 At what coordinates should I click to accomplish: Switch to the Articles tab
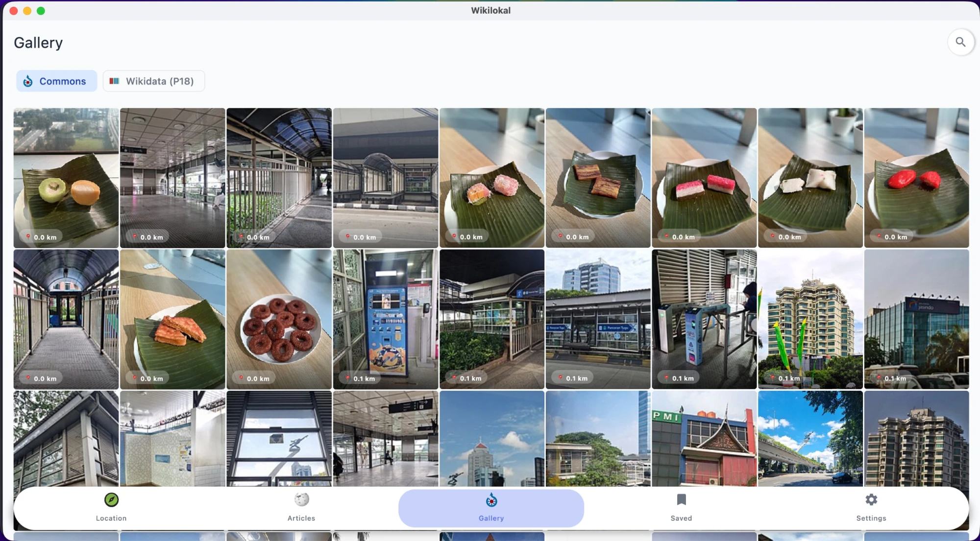point(301,508)
